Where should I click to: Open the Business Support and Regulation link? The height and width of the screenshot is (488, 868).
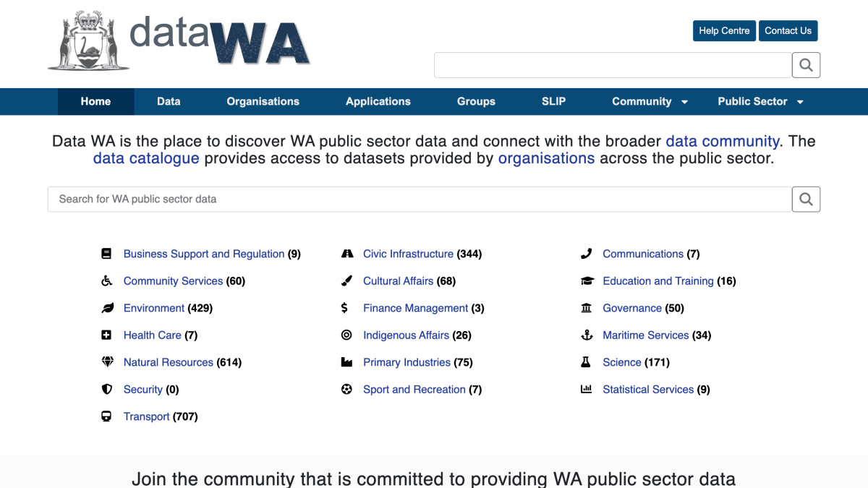pyautogui.click(x=204, y=254)
